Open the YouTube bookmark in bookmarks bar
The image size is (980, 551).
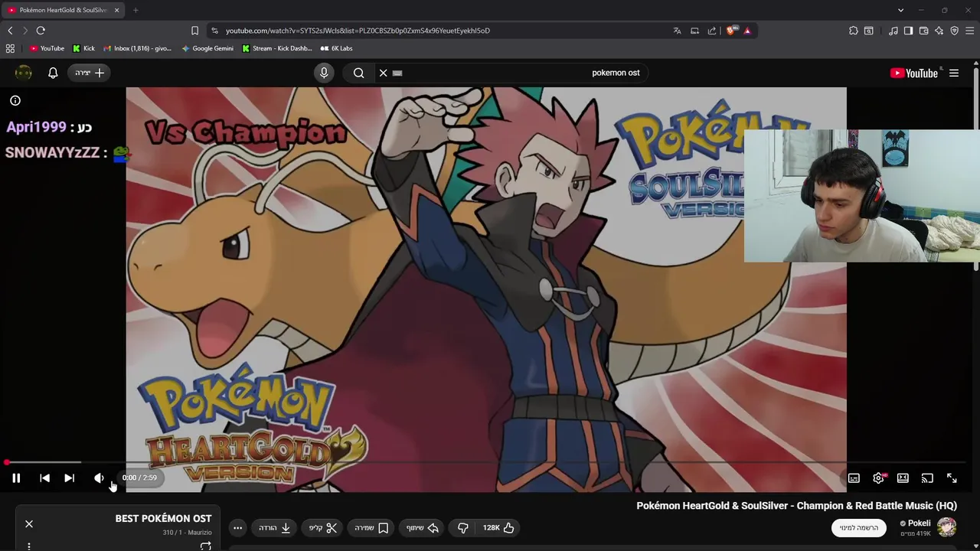pyautogui.click(x=47, y=48)
